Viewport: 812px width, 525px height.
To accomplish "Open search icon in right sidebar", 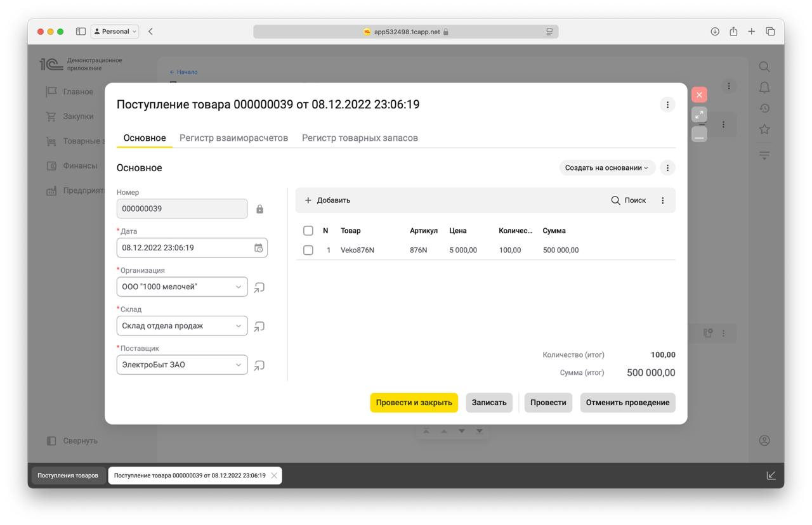I will [x=764, y=67].
